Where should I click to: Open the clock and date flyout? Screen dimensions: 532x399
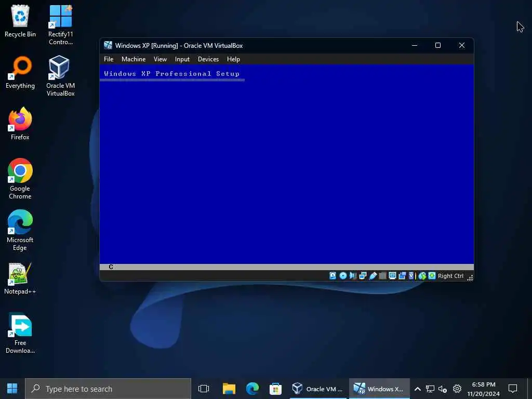[x=484, y=389]
